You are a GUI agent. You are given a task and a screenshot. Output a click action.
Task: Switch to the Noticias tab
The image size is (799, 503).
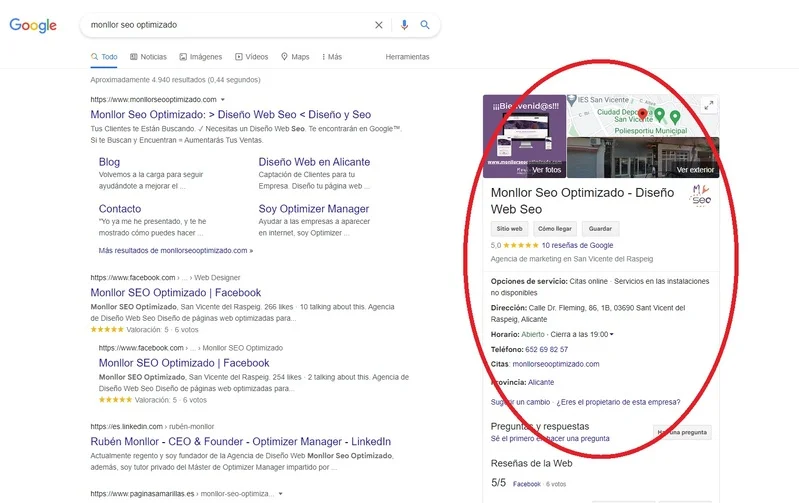click(148, 57)
